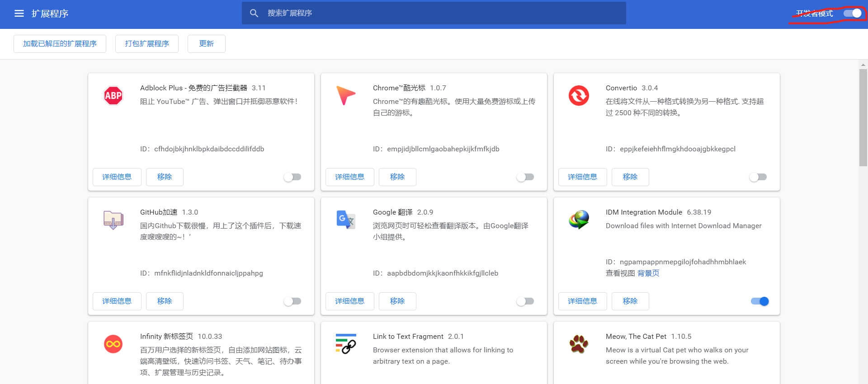Open the IDM 背景页 link
The width and height of the screenshot is (868, 384).
(x=648, y=273)
